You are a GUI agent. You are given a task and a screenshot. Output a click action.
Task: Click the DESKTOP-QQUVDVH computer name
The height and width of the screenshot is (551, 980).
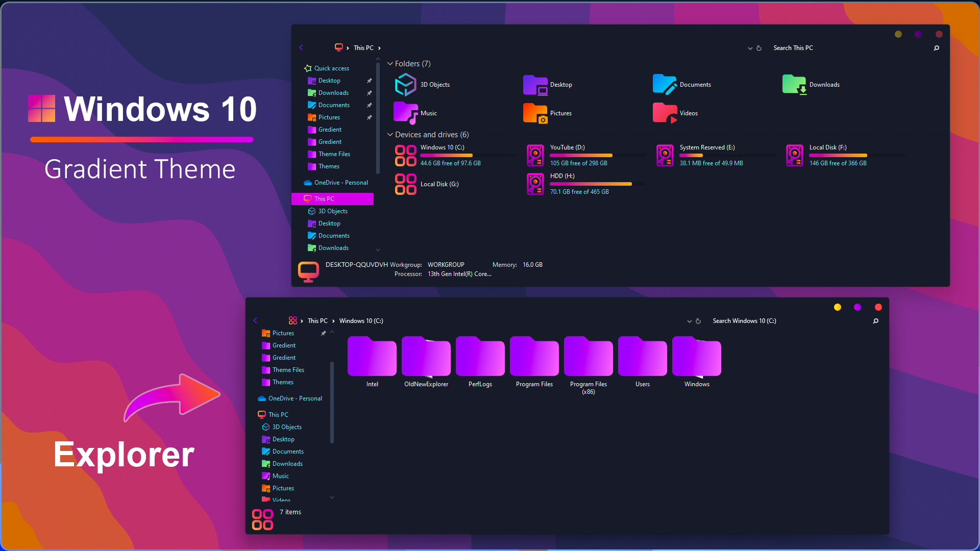click(x=357, y=265)
